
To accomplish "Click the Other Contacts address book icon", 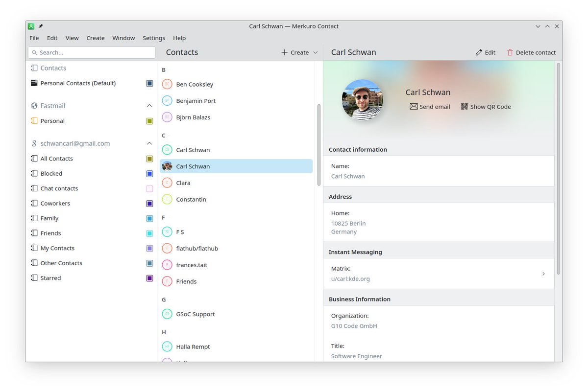I will 34,263.
